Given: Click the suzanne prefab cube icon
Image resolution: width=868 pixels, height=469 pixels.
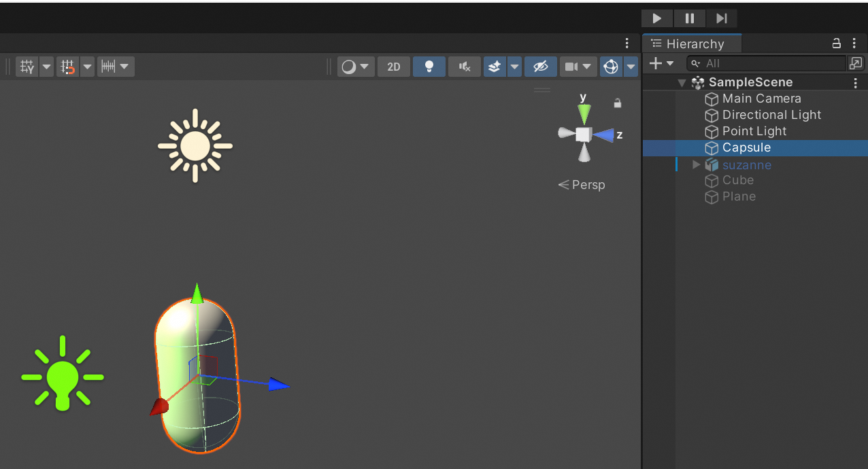Looking at the screenshot, I should [x=712, y=165].
